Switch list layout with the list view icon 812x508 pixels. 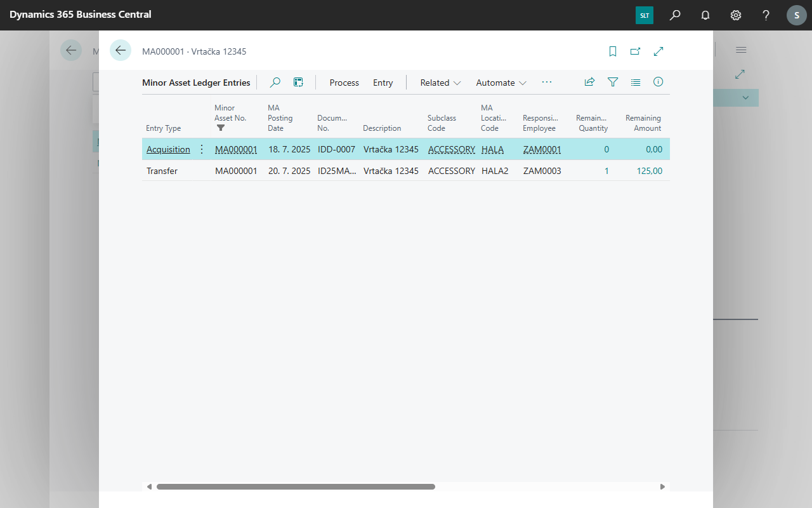coord(636,82)
